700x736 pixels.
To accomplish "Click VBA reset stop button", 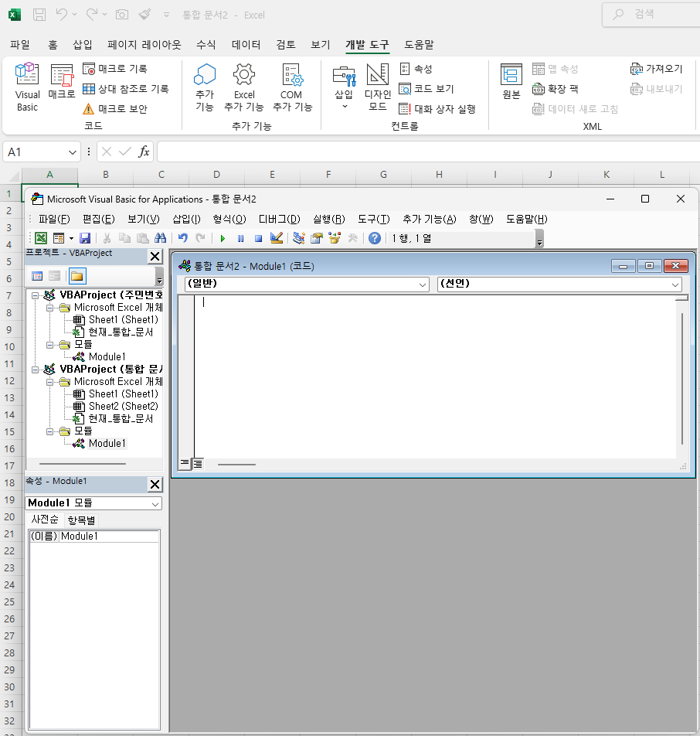I will coord(258,238).
